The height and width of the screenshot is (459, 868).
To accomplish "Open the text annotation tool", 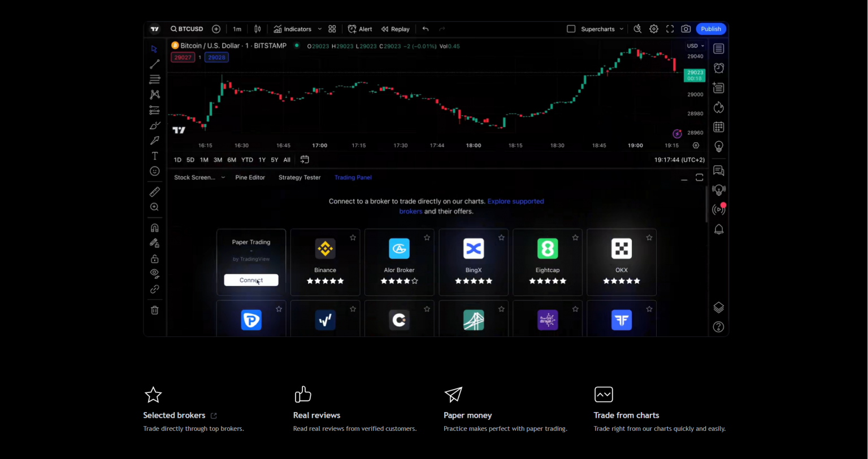I will pos(154,156).
